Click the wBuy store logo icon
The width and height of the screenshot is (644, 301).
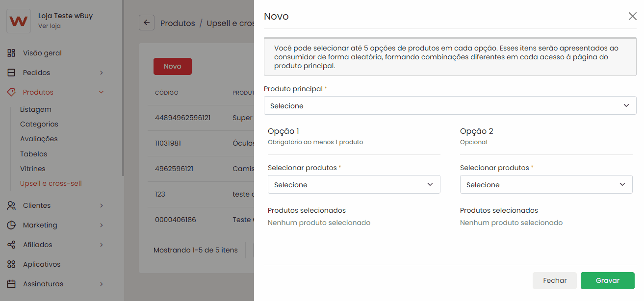pyautogui.click(x=19, y=21)
